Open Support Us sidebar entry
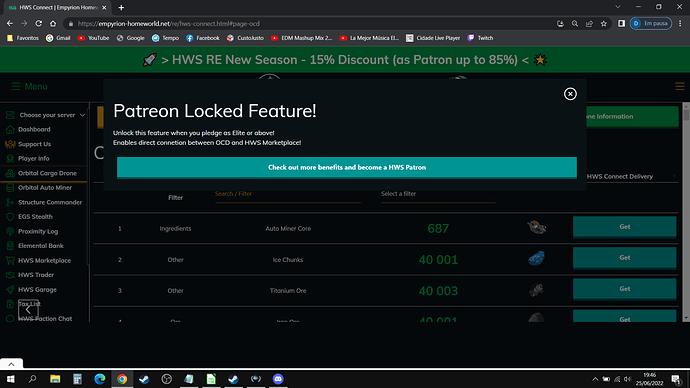 (34, 144)
